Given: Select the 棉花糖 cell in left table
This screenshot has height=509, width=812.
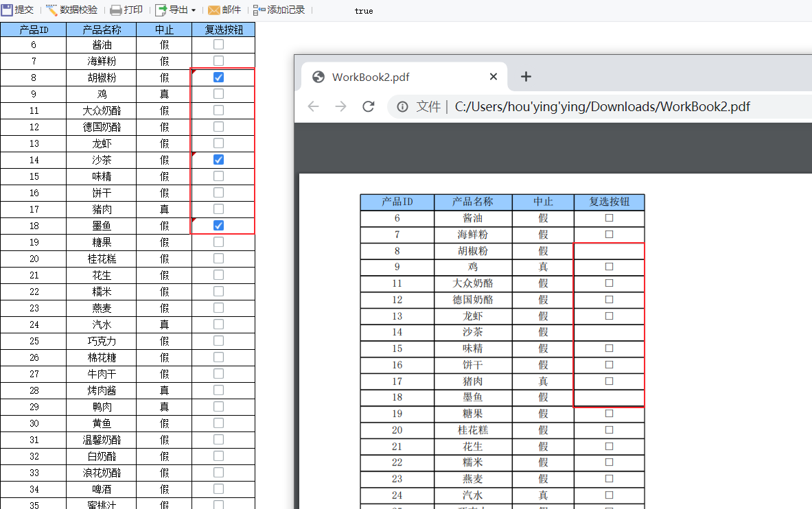Looking at the screenshot, I should (x=102, y=357).
